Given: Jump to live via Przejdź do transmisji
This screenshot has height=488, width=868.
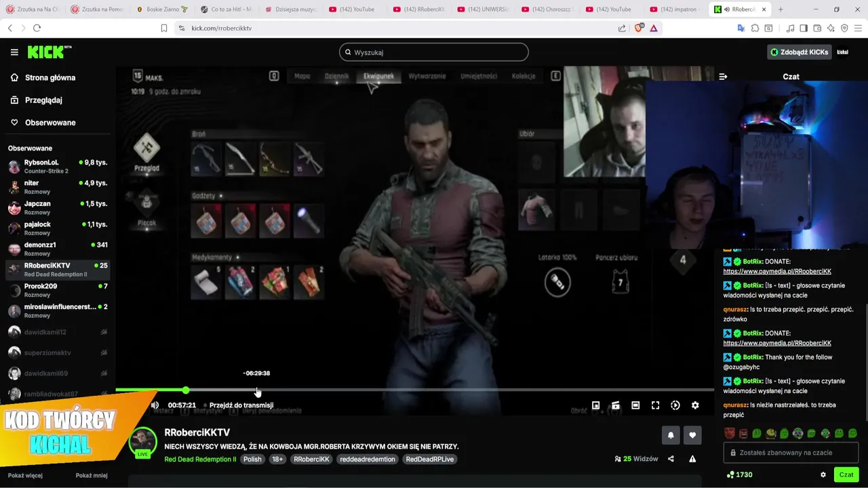Looking at the screenshot, I should pyautogui.click(x=241, y=405).
